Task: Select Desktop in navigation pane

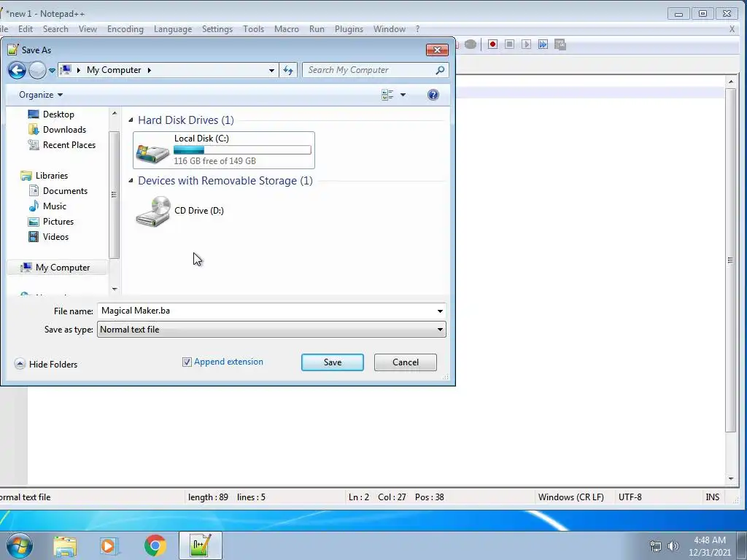Action: [x=58, y=114]
